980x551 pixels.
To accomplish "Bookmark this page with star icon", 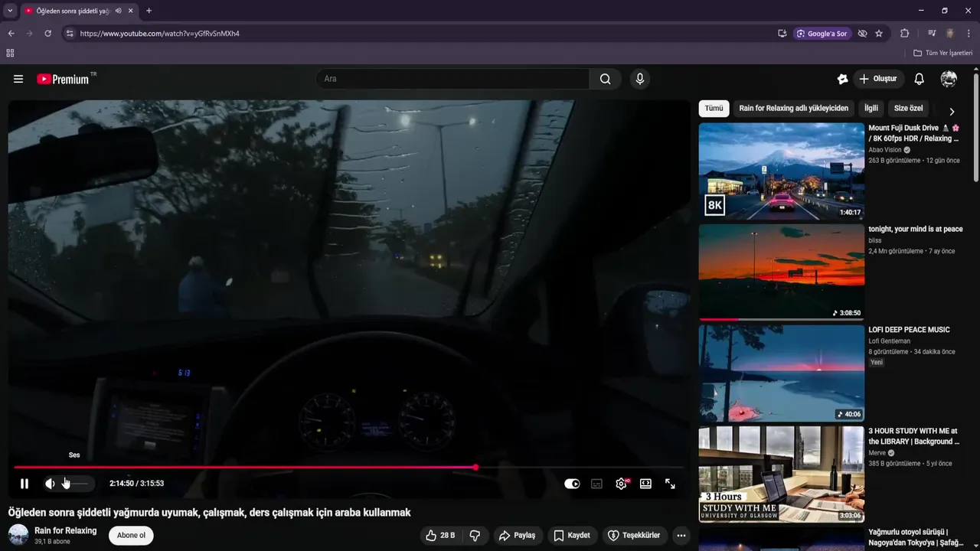I will pos(879,34).
